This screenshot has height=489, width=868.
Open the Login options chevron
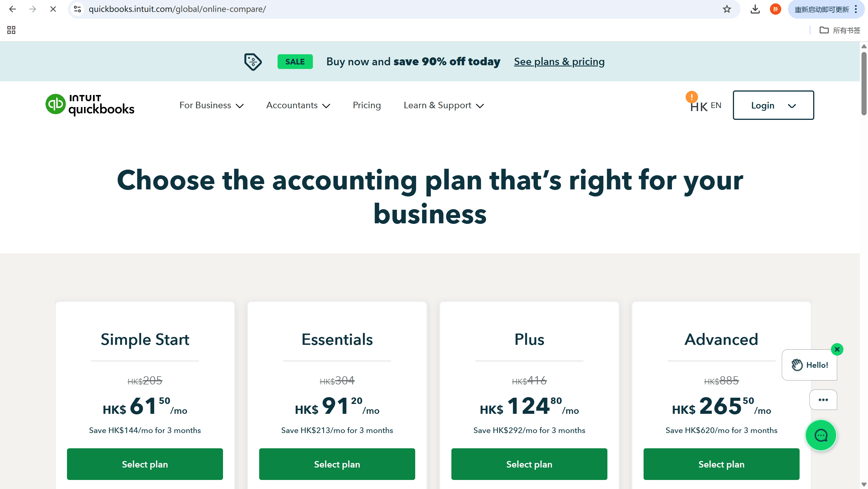point(792,105)
